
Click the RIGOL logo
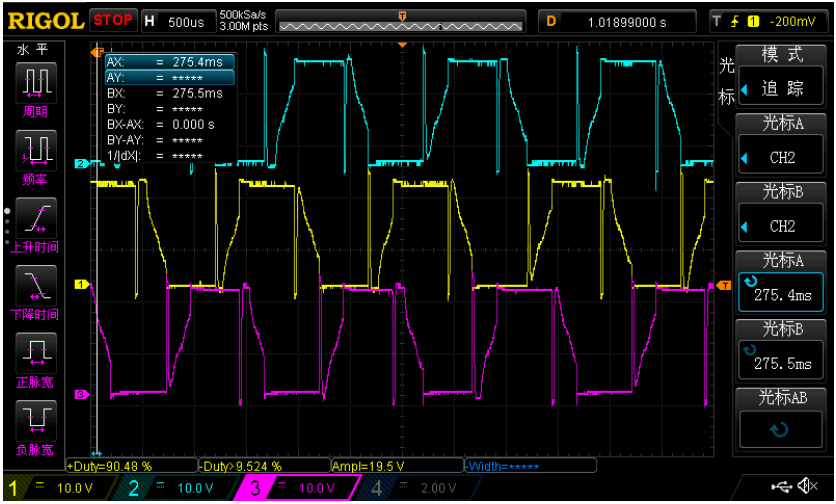(x=46, y=21)
